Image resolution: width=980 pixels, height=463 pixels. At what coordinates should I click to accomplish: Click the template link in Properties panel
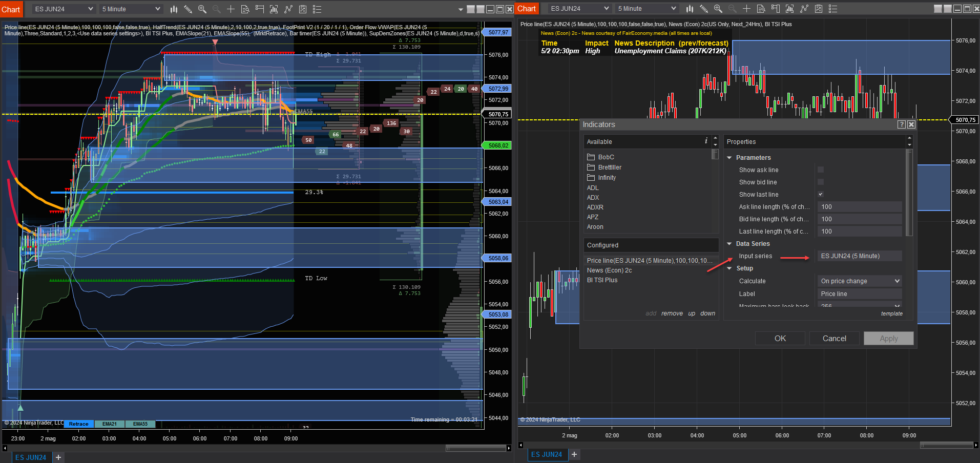click(892, 313)
